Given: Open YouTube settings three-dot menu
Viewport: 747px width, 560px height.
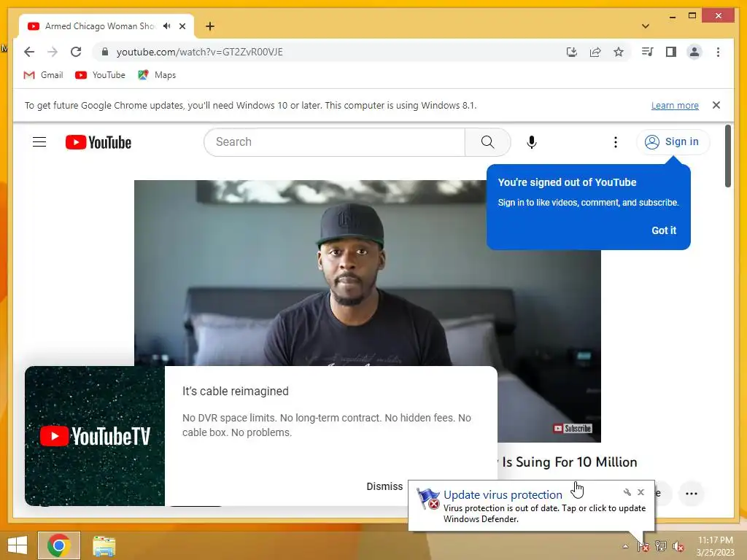Looking at the screenshot, I should 616,142.
